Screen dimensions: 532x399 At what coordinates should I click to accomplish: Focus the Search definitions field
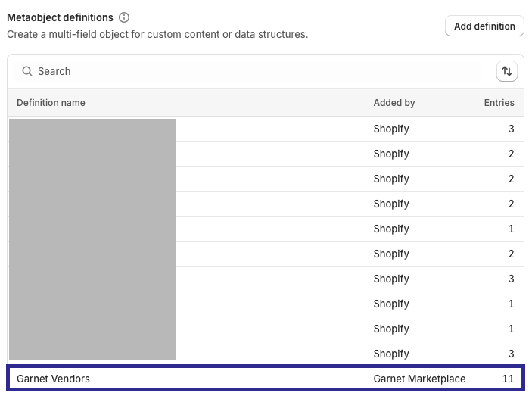[x=247, y=71]
